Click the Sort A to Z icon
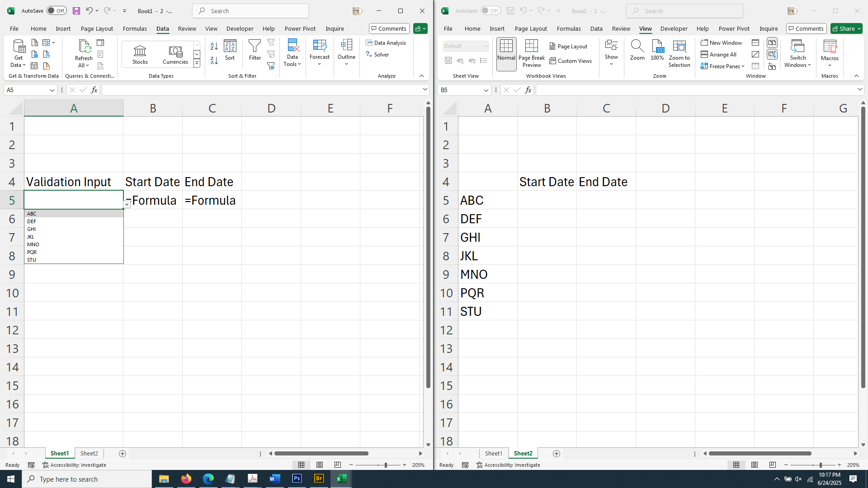This screenshot has height=488, width=868. tap(214, 46)
